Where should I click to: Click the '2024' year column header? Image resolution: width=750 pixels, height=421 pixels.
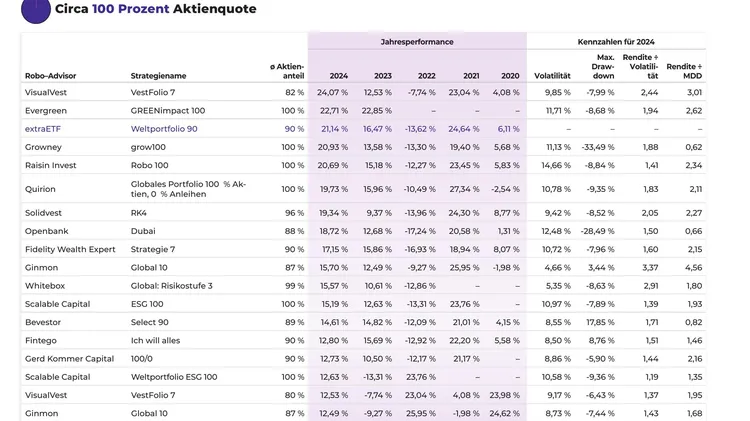coord(339,76)
